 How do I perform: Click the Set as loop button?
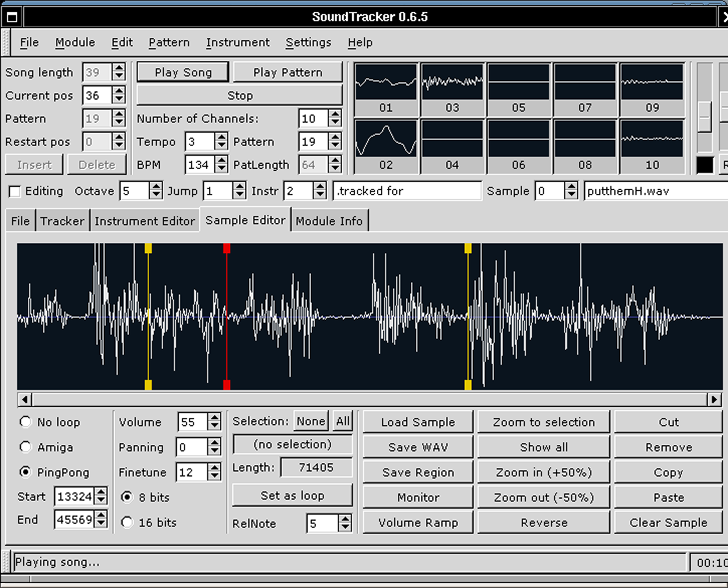292,495
